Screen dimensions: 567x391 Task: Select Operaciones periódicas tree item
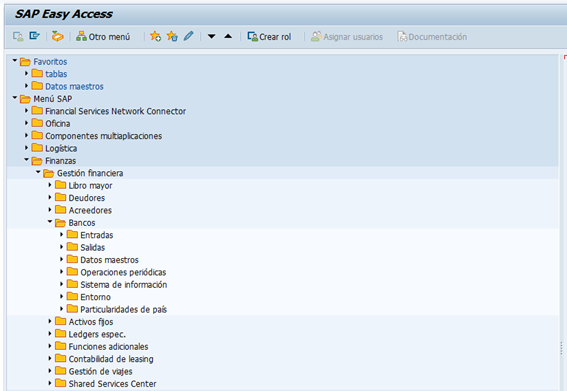[x=123, y=272]
